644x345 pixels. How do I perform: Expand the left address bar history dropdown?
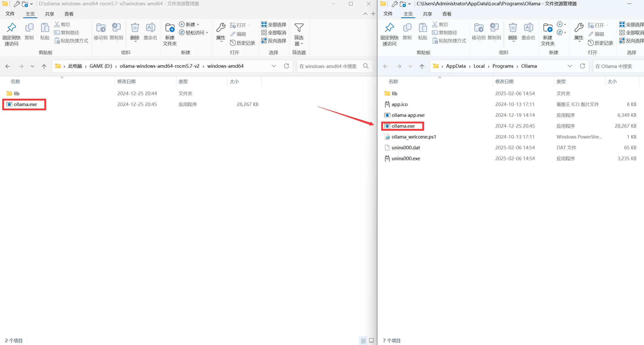point(274,66)
